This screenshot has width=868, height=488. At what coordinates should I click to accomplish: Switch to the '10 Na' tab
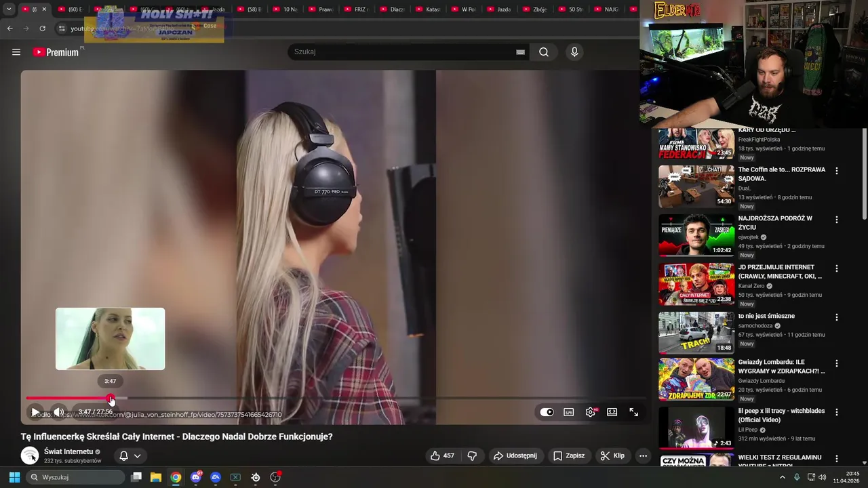tap(285, 9)
